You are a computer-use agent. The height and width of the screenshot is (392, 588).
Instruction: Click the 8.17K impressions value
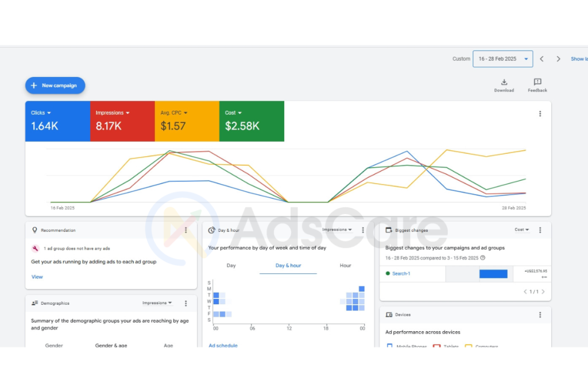(109, 126)
